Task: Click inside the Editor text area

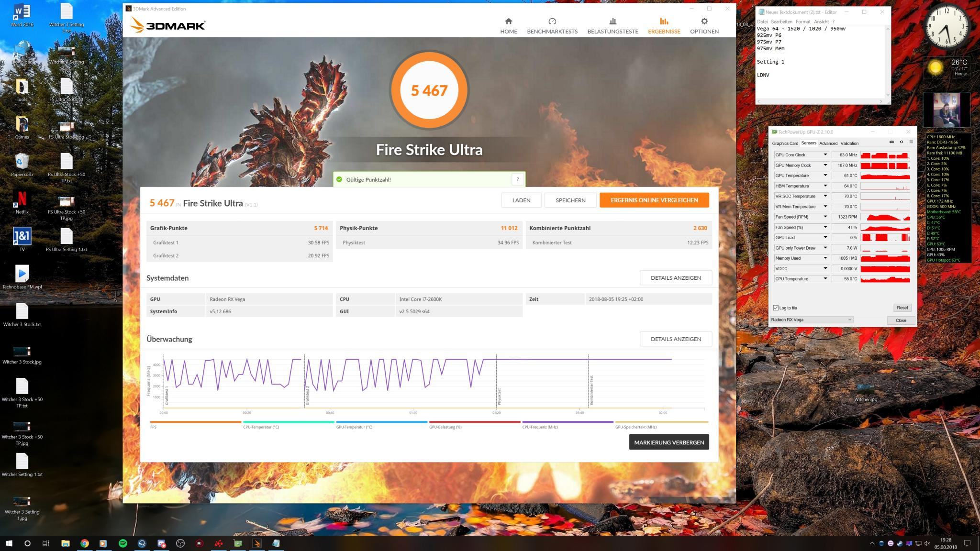Action: [820, 62]
